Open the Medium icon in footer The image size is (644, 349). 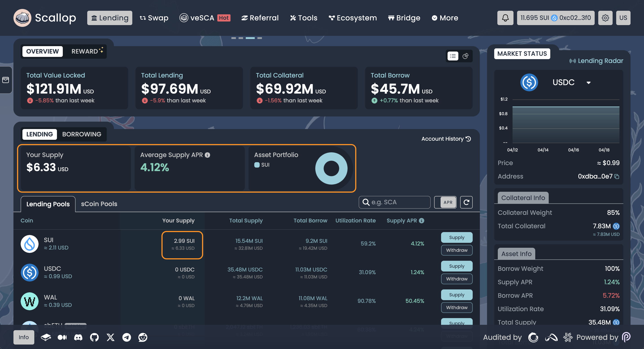click(x=62, y=337)
